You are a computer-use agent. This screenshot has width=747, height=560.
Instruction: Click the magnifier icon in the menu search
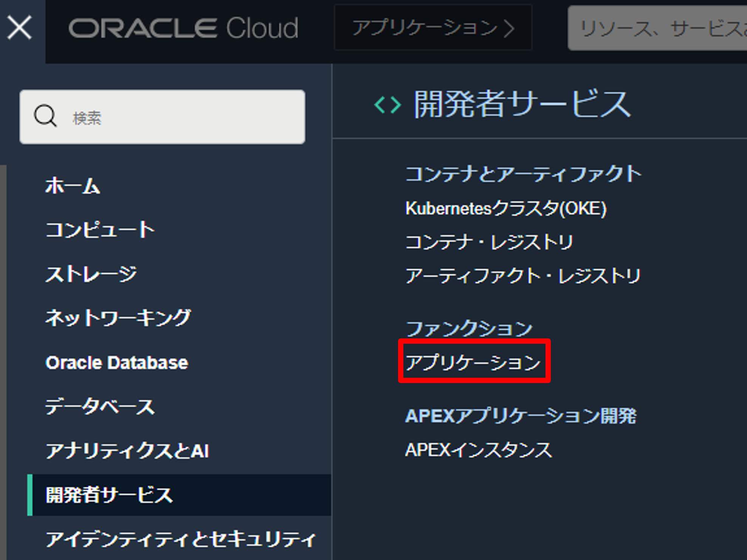(x=45, y=116)
